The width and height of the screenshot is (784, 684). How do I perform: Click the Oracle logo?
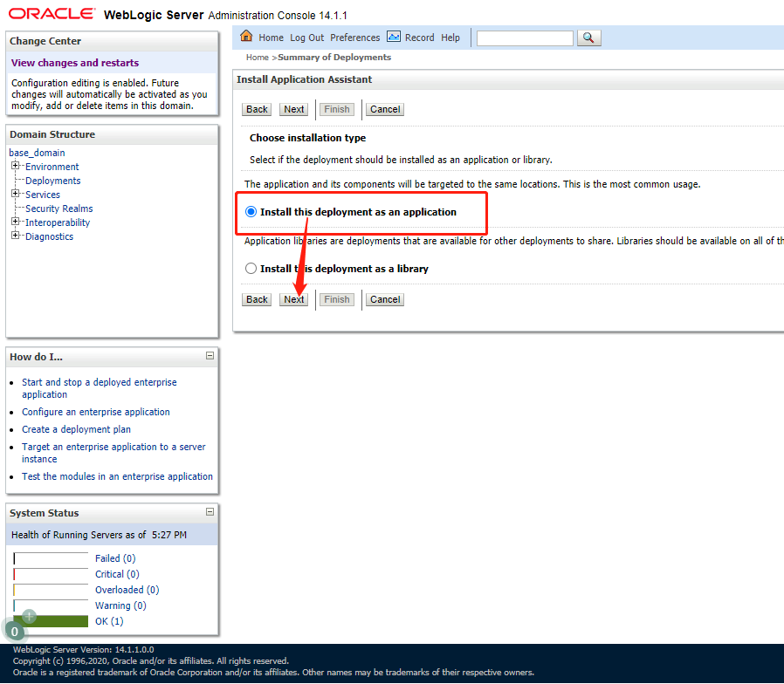click(x=49, y=13)
